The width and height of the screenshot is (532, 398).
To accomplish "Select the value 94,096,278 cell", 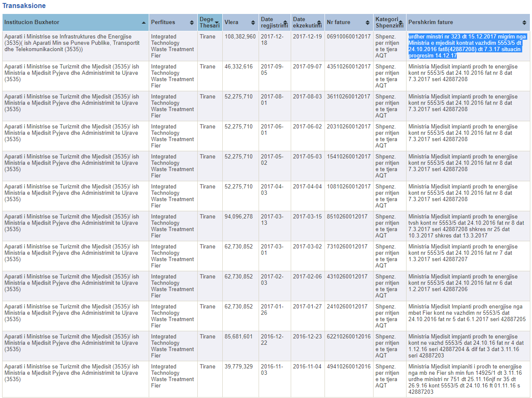I will tap(238, 217).
